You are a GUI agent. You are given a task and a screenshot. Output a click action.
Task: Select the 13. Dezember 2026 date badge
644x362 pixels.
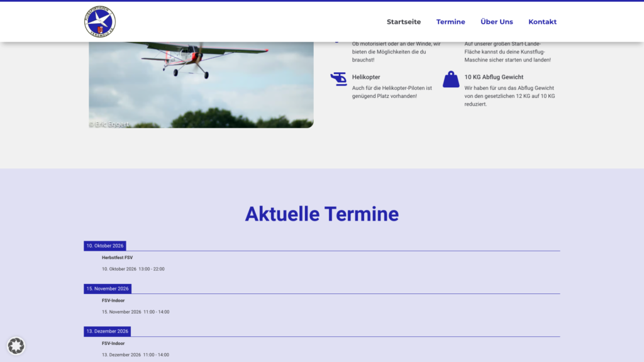click(107, 331)
